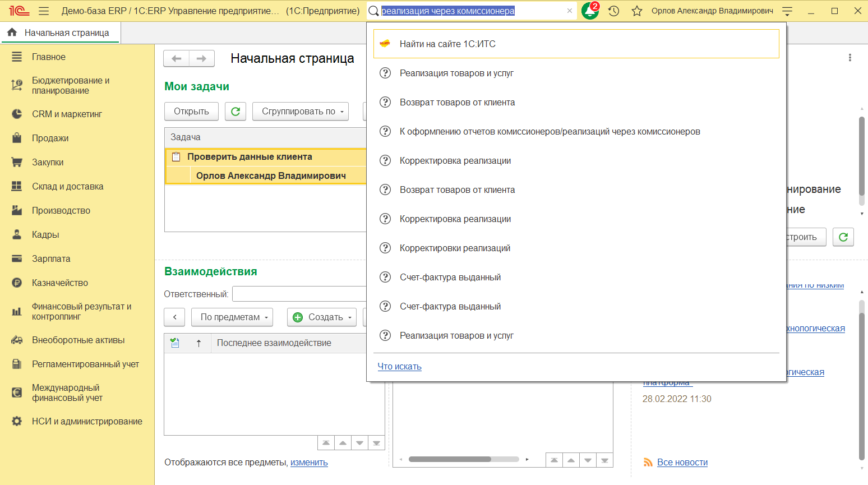Click the Взаимодействия heading
The image size is (868, 485).
pos(211,271)
